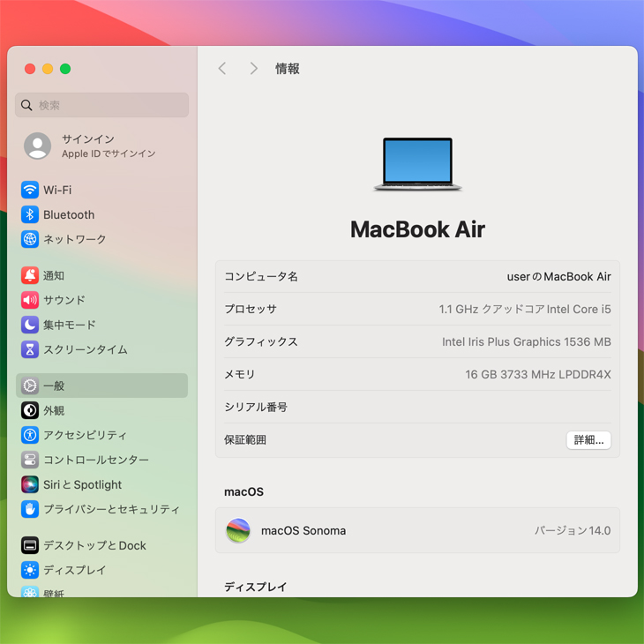Select the Bluetooth icon in sidebar
This screenshot has height=644, width=644.
pyautogui.click(x=30, y=214)
